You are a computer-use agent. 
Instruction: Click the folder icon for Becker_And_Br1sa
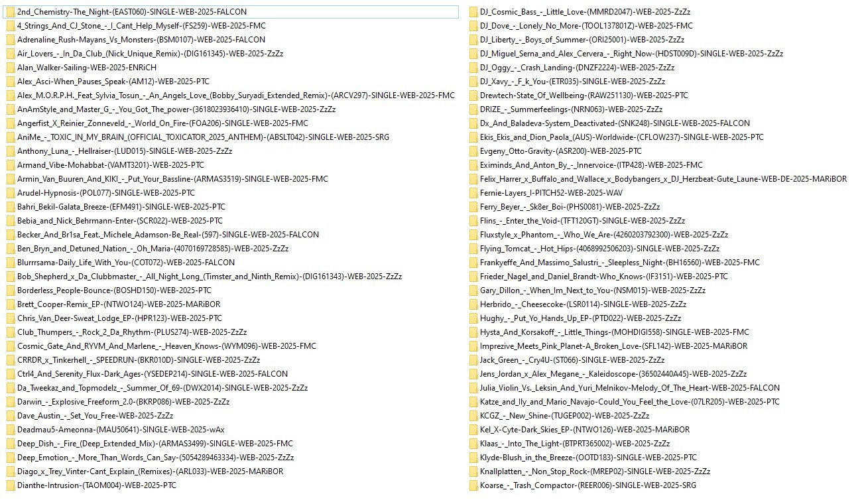point(11,235)
